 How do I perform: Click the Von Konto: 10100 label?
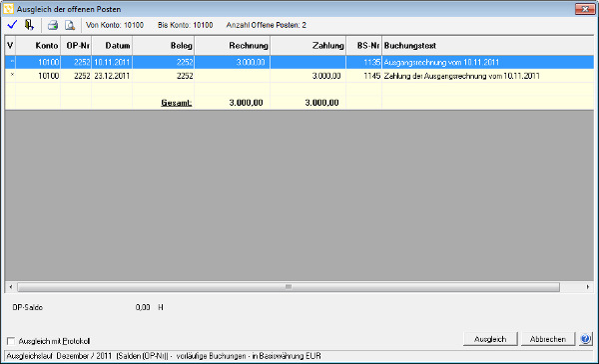tap(115, 25)
